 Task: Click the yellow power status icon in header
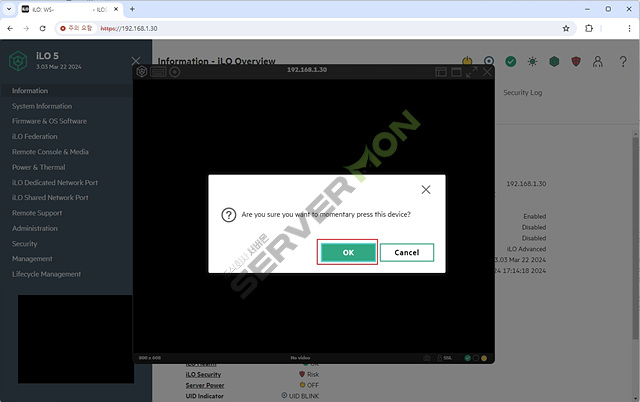[x=467, y=61]
